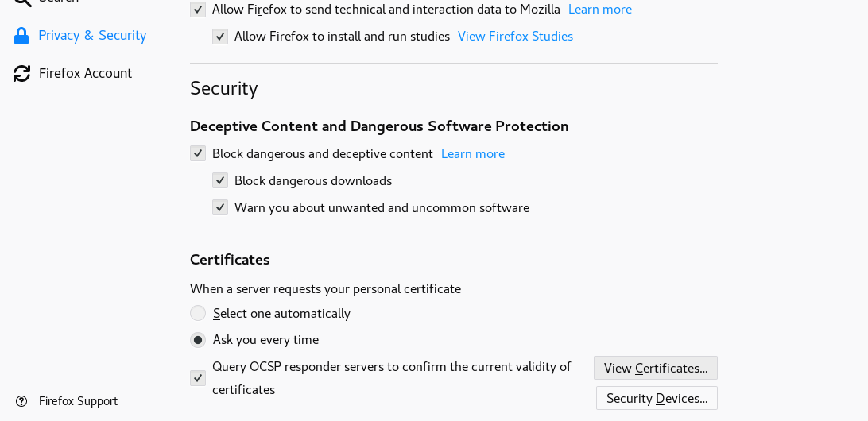Open the Security Devices dialog
Screen dimensions: 868x421
tap(657, 398)
